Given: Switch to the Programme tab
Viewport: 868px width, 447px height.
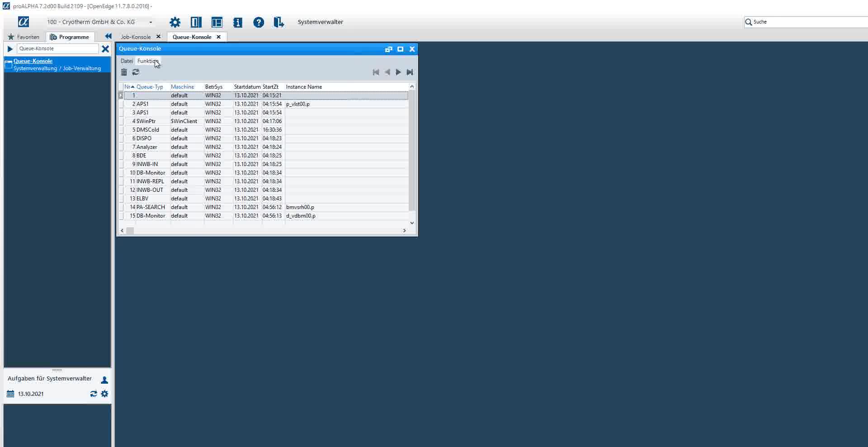Looking at the screenshot, I should pos(70,37).
